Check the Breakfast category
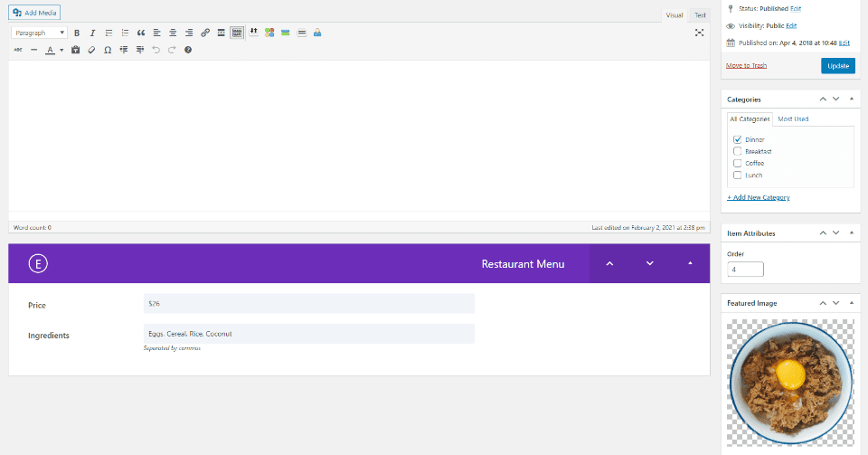The width and height of the screenshot is (868, 455). (x=738, y=151)
